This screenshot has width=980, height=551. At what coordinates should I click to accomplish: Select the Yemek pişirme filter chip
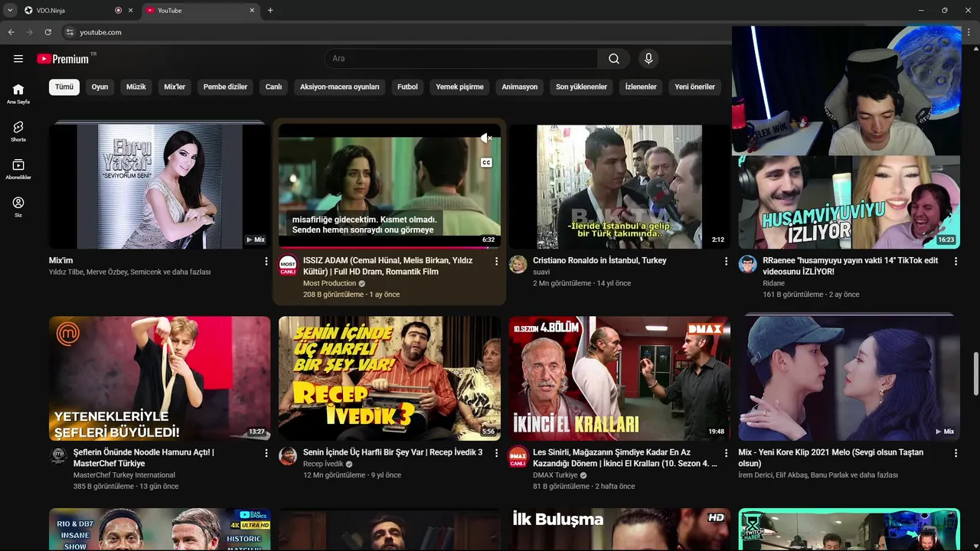[459, 86]
